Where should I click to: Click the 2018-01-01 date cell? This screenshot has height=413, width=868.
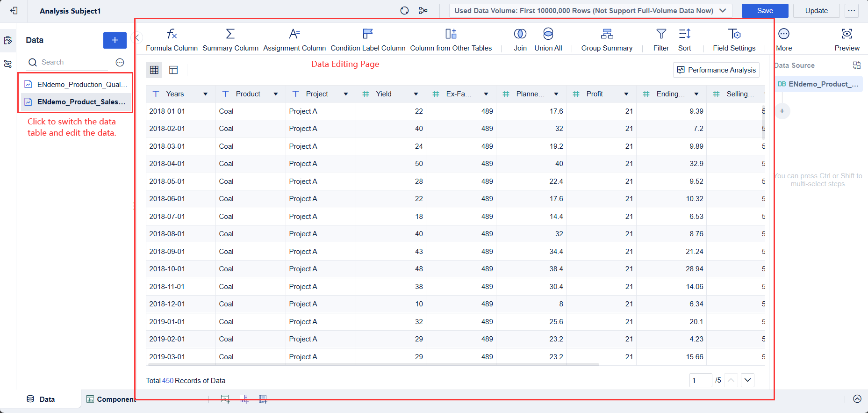click(181, 111)
